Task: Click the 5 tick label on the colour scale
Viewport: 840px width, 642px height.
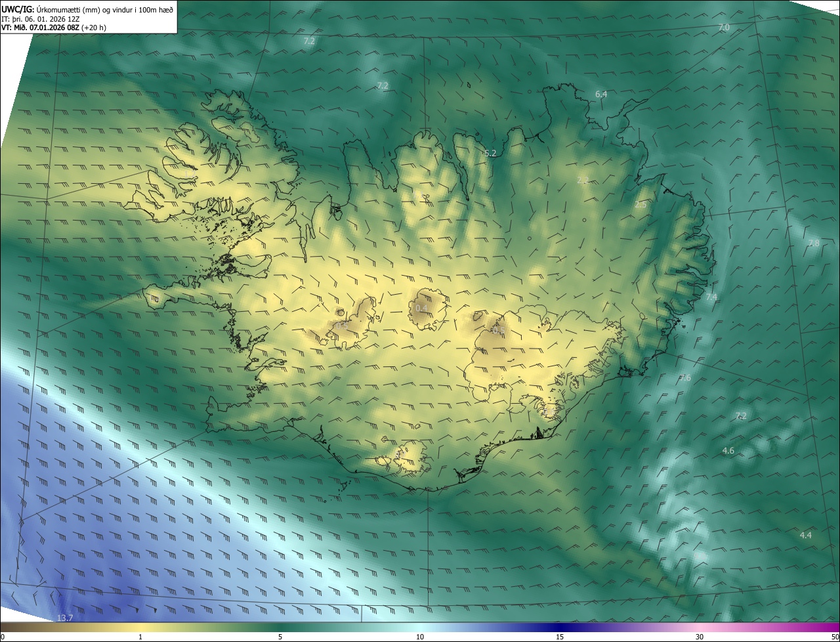Action: (280, 637)
